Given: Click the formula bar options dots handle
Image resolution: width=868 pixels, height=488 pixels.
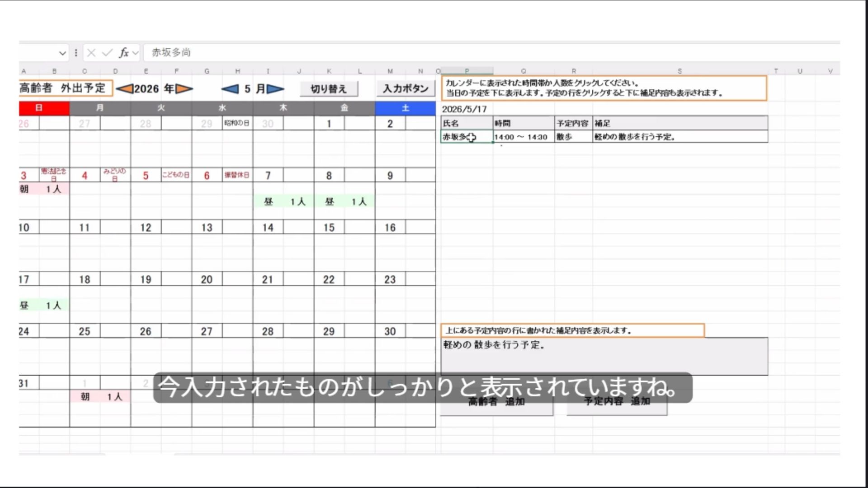Looking at the screenshot, I should [x=76, y=53].
